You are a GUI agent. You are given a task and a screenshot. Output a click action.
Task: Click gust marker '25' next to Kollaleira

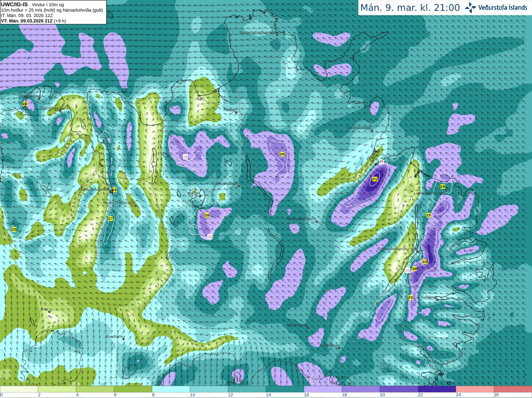(411, 297)
